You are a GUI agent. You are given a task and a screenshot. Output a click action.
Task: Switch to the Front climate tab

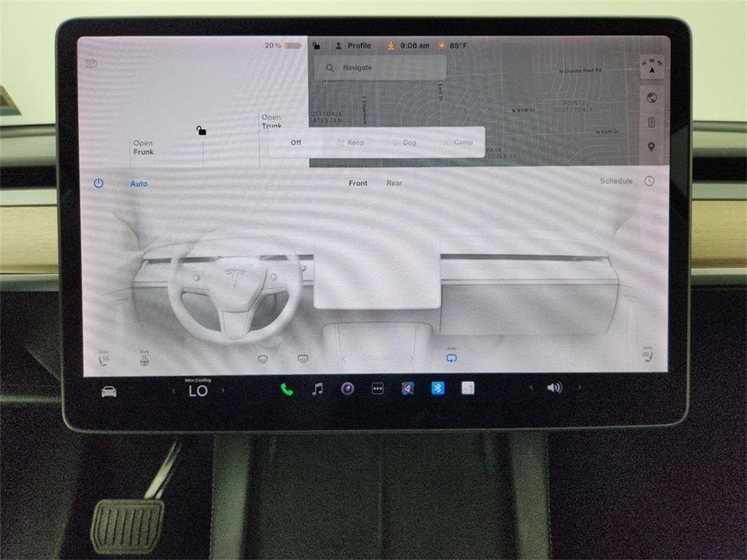357,183
